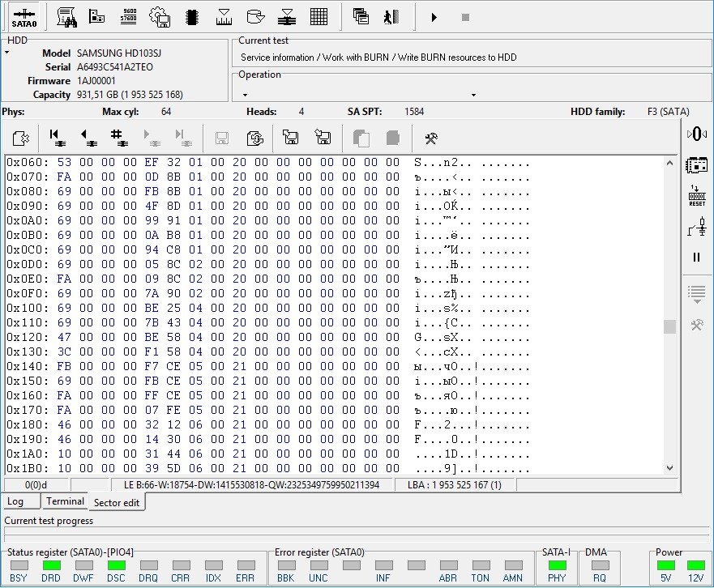The width and height of the screenshot is (714, 588).
Task: Click the >0< recalibrate sidebar icon
Action: (697, 134)
